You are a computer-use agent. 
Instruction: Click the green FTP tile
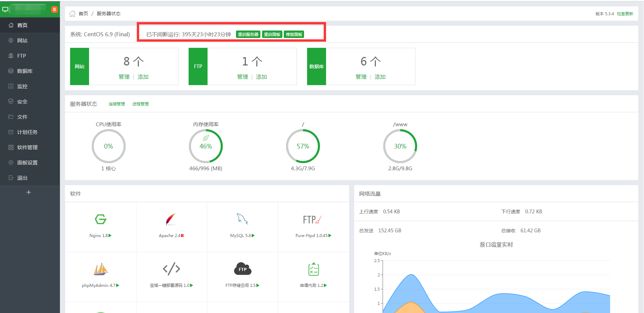[x=198, y=66]
